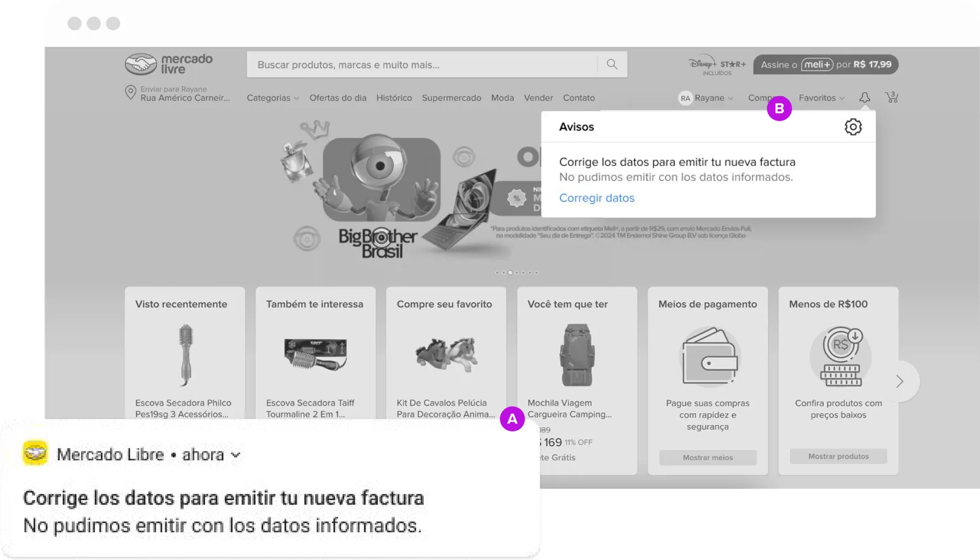Screen dimensions: 980x560
Task: Open Supermercado menu item
Action: [451, 98]
